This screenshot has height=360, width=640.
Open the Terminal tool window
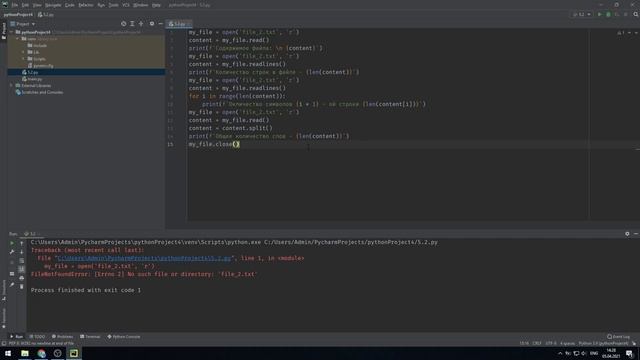pos(90,337)
